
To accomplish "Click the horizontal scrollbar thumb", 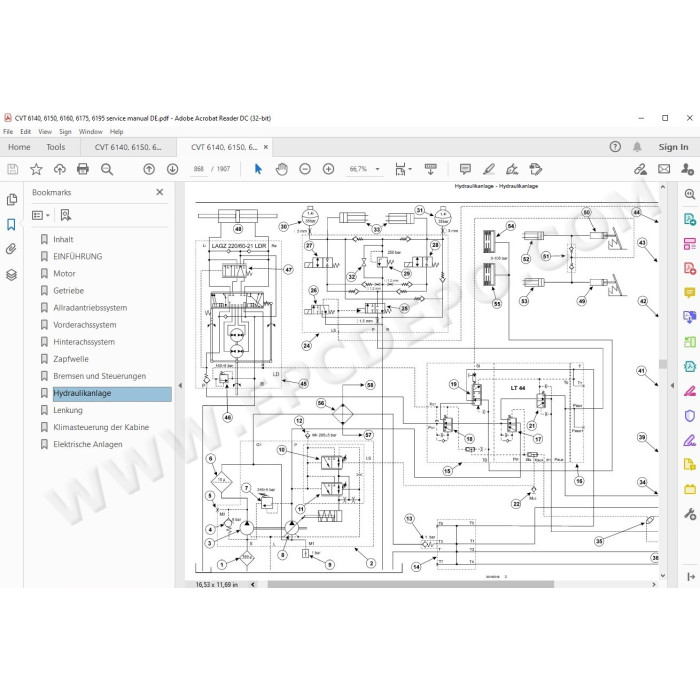I will [x=411, y=584].
